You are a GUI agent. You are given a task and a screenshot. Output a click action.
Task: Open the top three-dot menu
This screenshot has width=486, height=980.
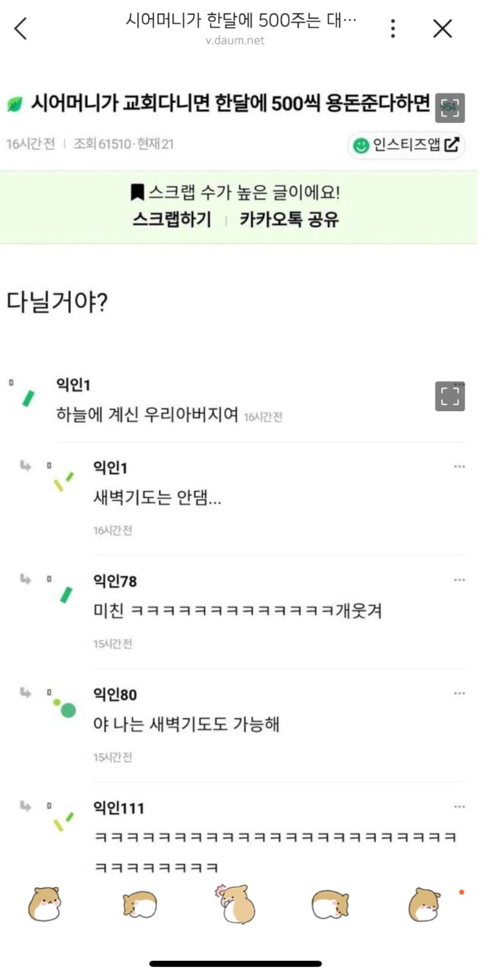(392, 28)
